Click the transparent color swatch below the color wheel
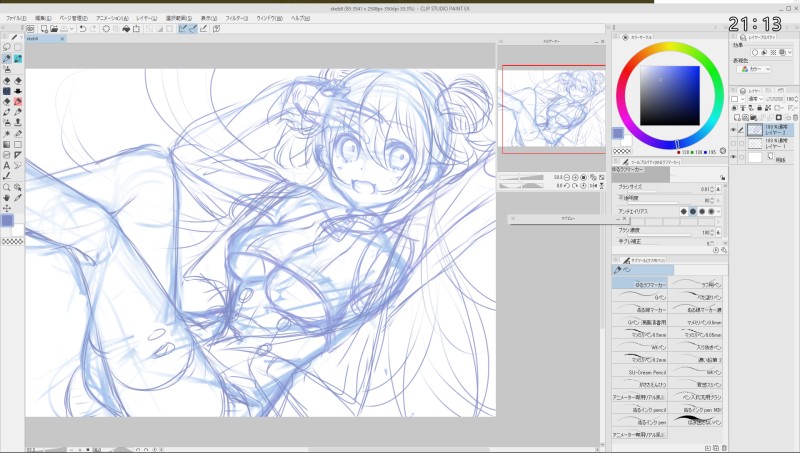Screen dimensions: 800x453 click(x=622, y=151)
